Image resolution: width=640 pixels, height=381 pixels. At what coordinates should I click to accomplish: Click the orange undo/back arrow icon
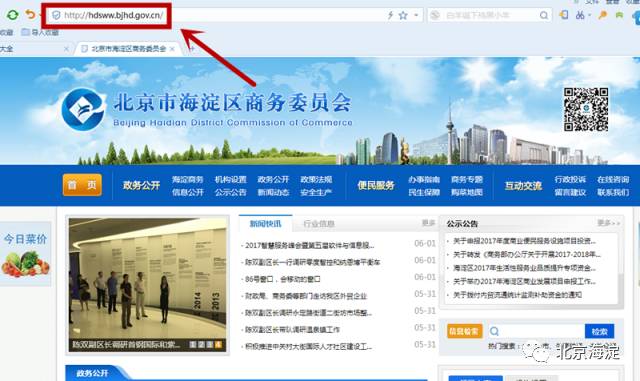pyautogui.click(x=30, y=15)
